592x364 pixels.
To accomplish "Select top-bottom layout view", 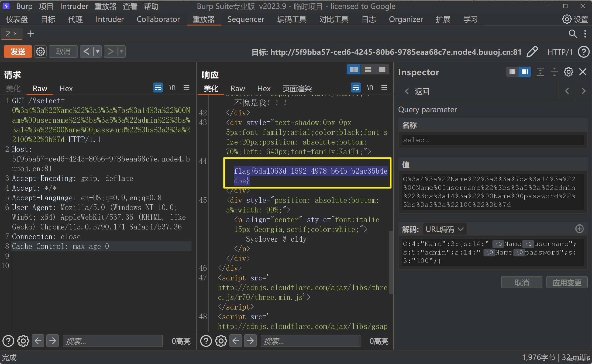I will [x=368, y=70].
